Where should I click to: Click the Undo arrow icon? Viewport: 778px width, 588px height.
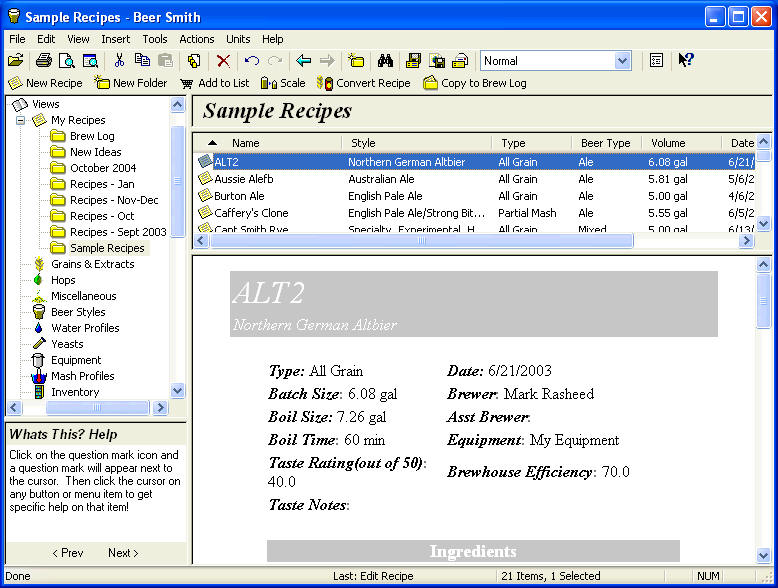coord(251,61)
